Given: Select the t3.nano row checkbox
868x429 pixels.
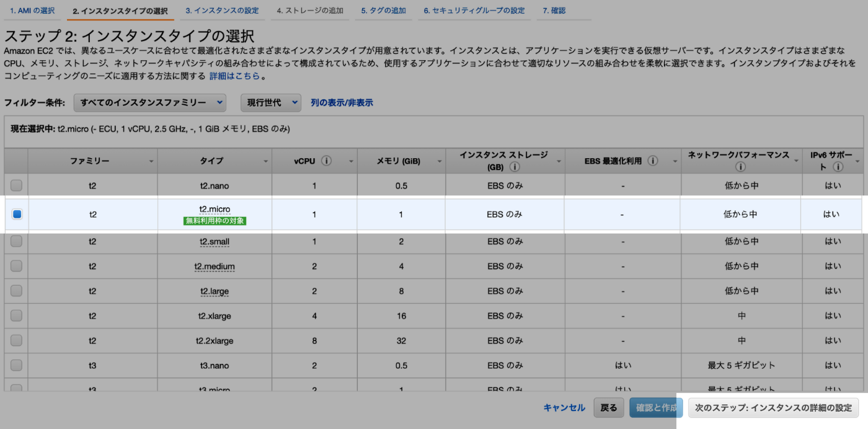Looking at the screenshot, I should pyautogui.click(x=16, y=365).
